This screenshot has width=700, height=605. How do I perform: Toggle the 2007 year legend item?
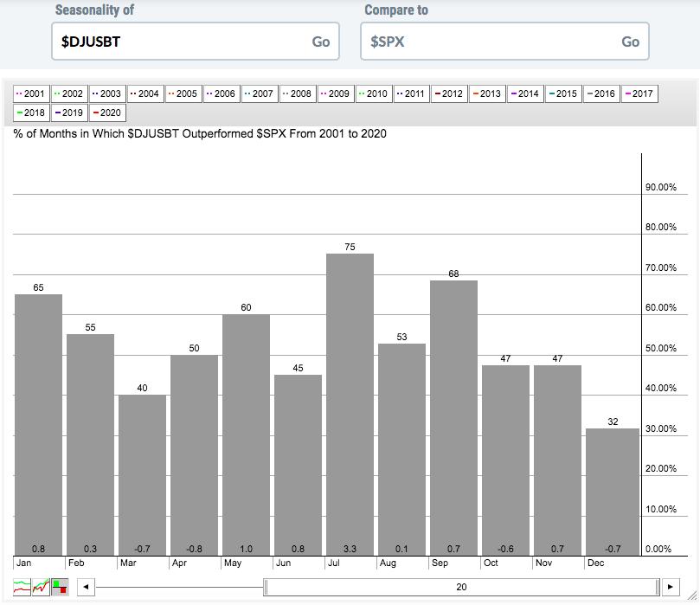coord(260,93)
